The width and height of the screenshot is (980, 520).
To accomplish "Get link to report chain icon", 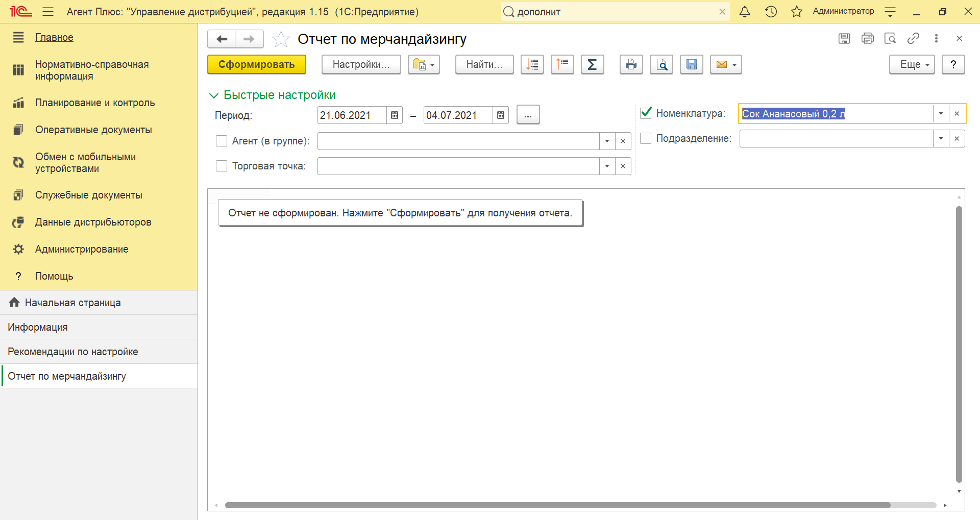I will 913,38.
